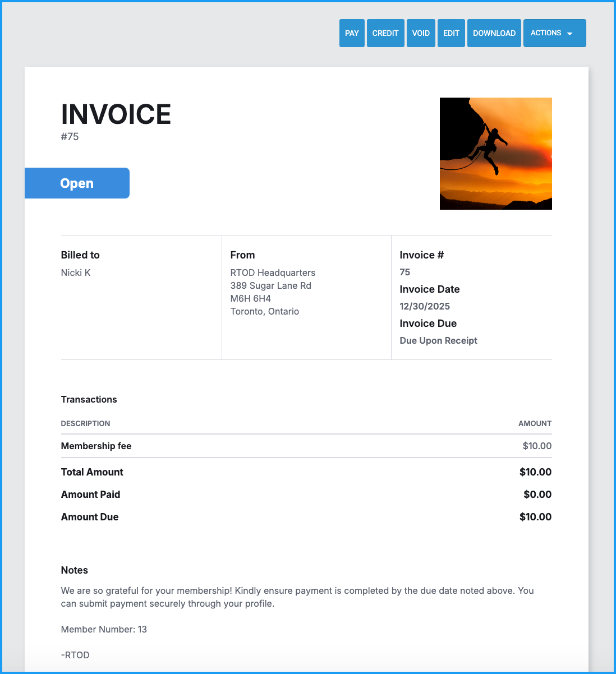Click the blue Open status badge

coord(77,183)
